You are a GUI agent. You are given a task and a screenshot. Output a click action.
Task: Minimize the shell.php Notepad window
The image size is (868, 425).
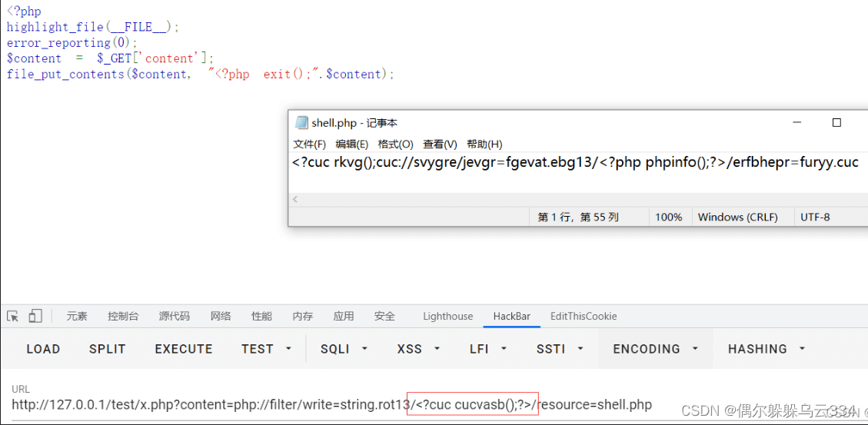pyautogui.click(x=796, y=123)
